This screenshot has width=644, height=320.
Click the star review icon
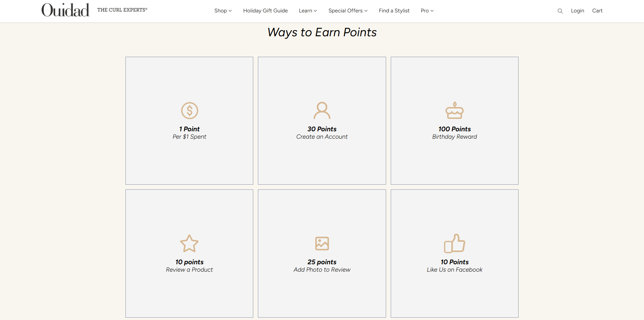point(190,243)
